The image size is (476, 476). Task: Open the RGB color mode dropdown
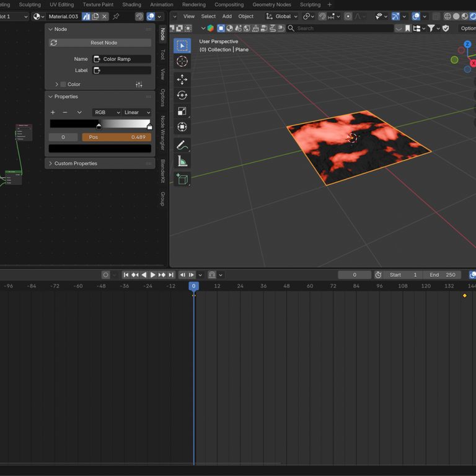107,112
